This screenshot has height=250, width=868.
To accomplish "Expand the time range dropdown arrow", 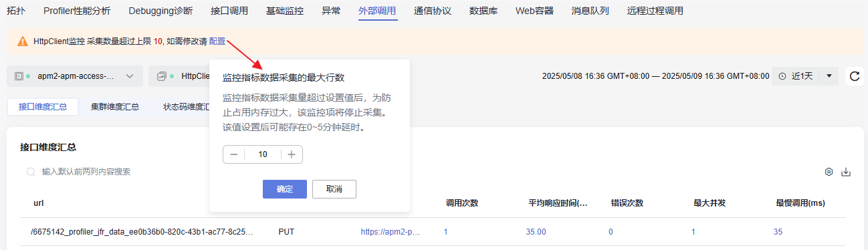I will pos(829,76).
